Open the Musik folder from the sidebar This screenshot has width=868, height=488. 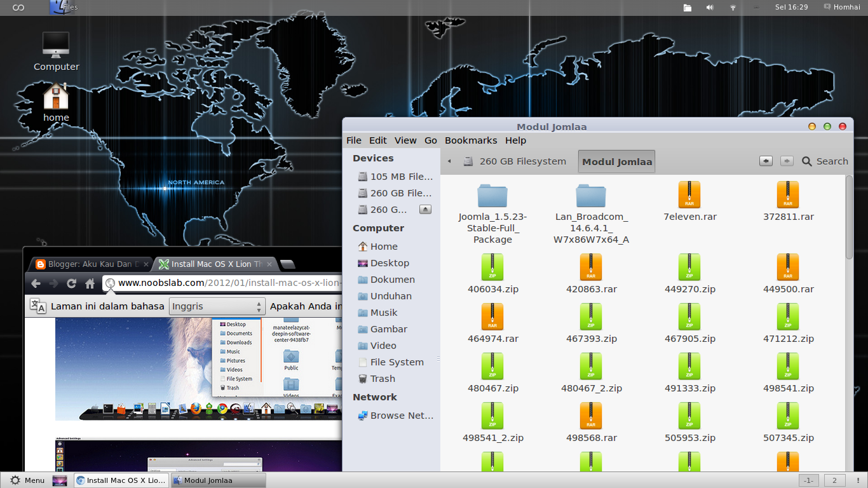384,312
